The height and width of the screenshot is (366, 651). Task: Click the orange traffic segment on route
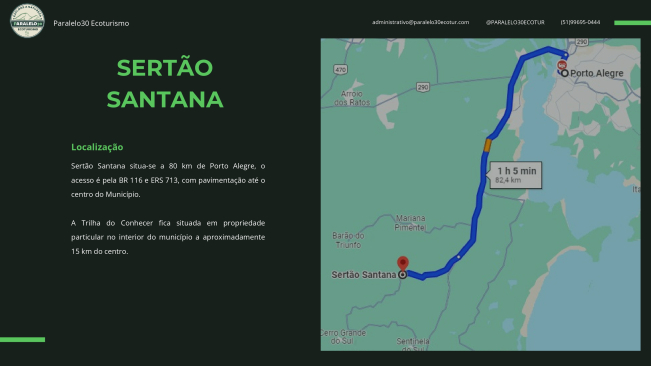488,145
